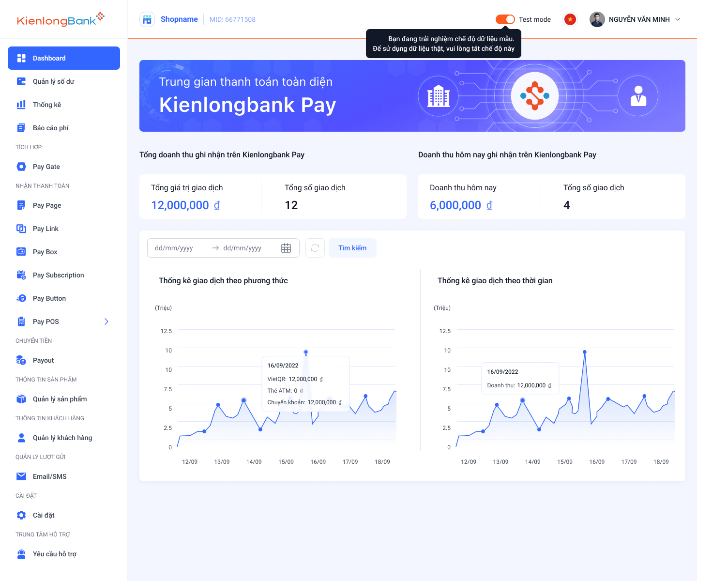This screenshot has height=581, width=728.
Task: Click the VietQR: 12,000,000 tooltip row
Action: [x=295, y=379]
